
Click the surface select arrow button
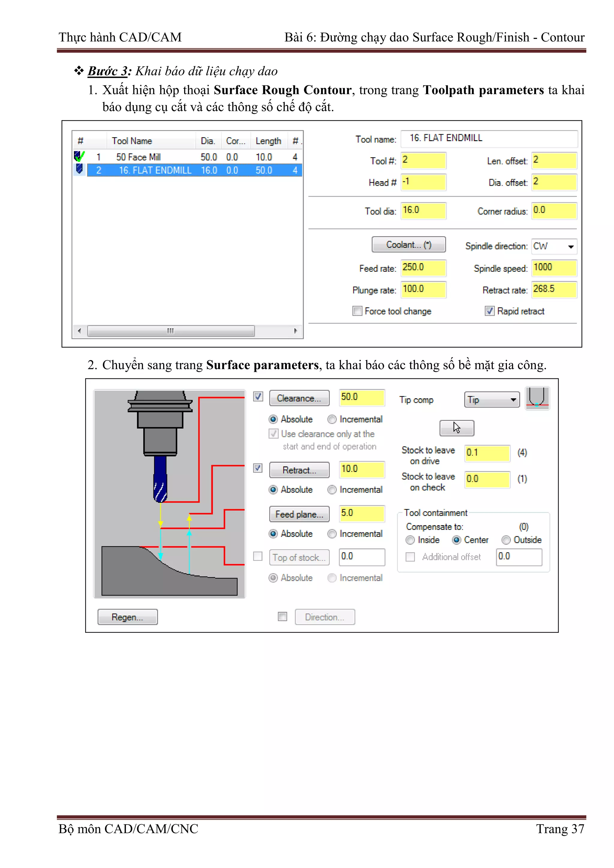(457, 428)
